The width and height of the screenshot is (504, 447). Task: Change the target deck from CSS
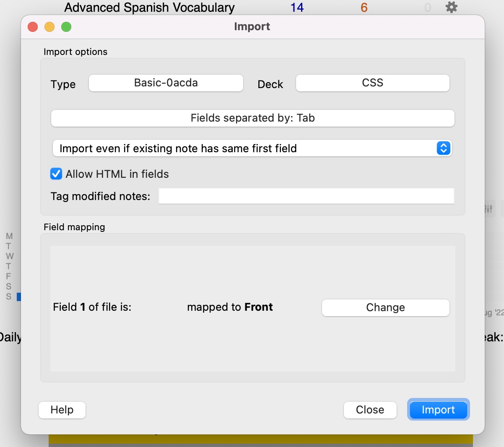pos(372,83)
